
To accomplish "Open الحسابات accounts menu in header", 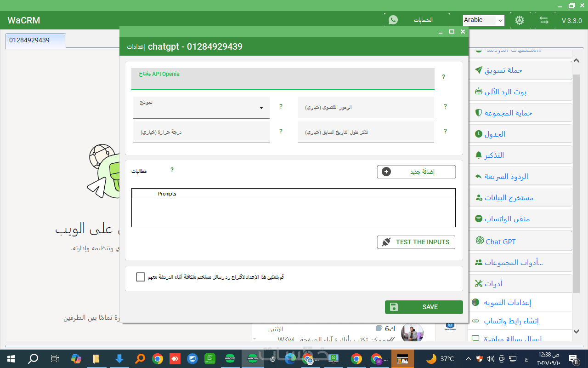I will [423, 20].
